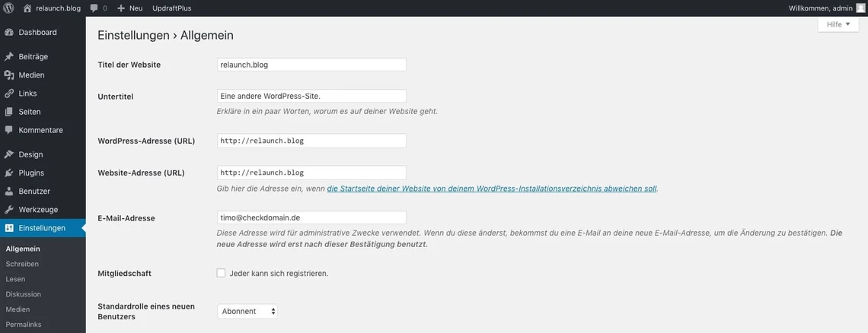Open the 'Willkommen, admin' account menu

821,8
